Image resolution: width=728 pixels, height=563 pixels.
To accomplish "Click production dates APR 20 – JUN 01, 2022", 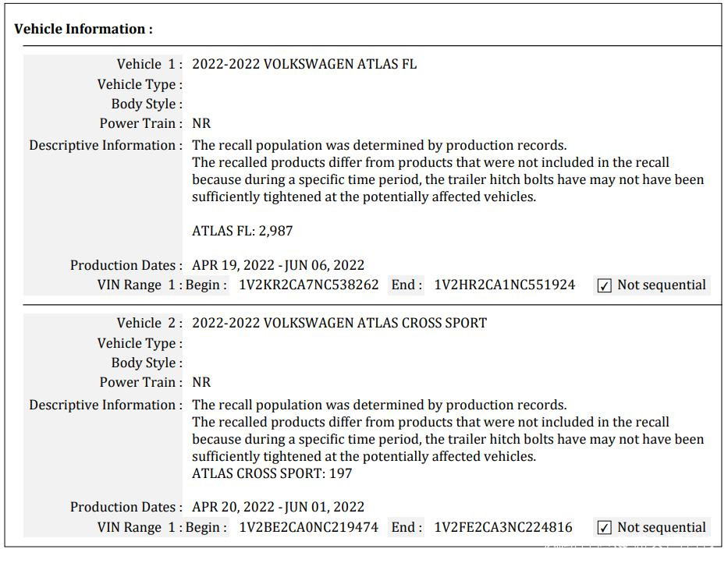I will click(278, 507).
